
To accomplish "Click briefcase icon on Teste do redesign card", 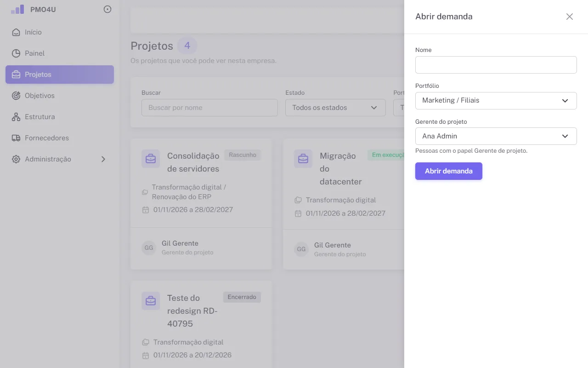I will pyautogui.click(x=151, y=301).
